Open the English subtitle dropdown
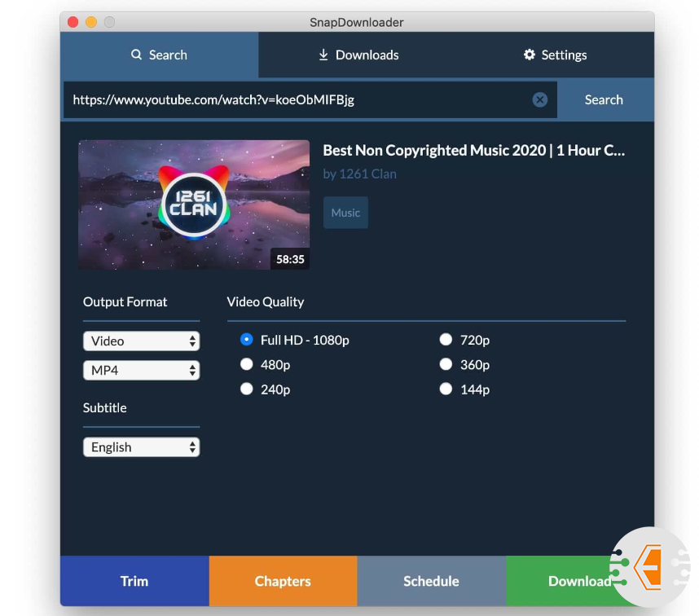The height and width of the screenshot is (616, 699). pos(141,447)
